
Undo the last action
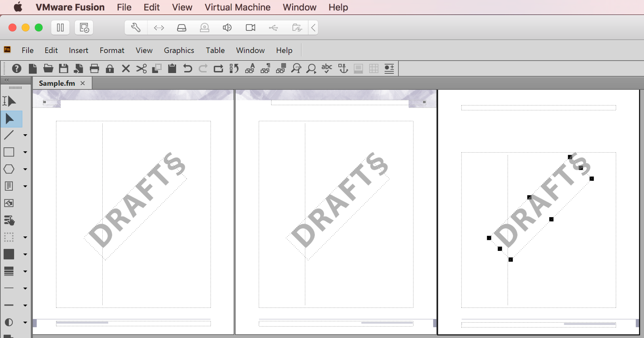pyautogui.click(x=187, y=69)
